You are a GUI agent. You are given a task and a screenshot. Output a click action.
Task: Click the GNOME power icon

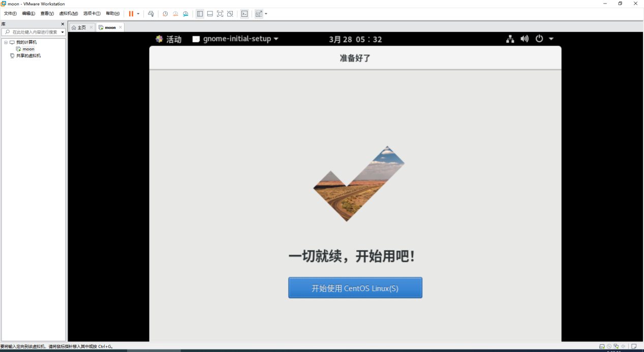click(x=539, y=39)
